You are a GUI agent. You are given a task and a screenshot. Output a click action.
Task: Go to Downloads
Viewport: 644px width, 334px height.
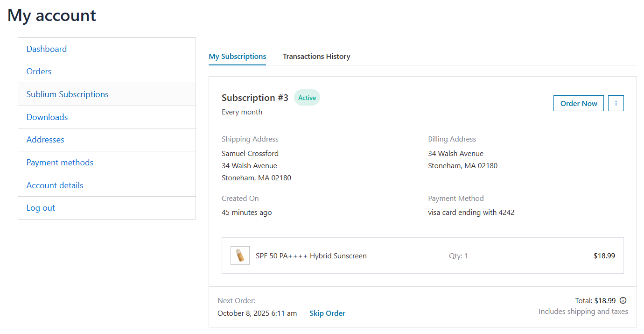47,117
